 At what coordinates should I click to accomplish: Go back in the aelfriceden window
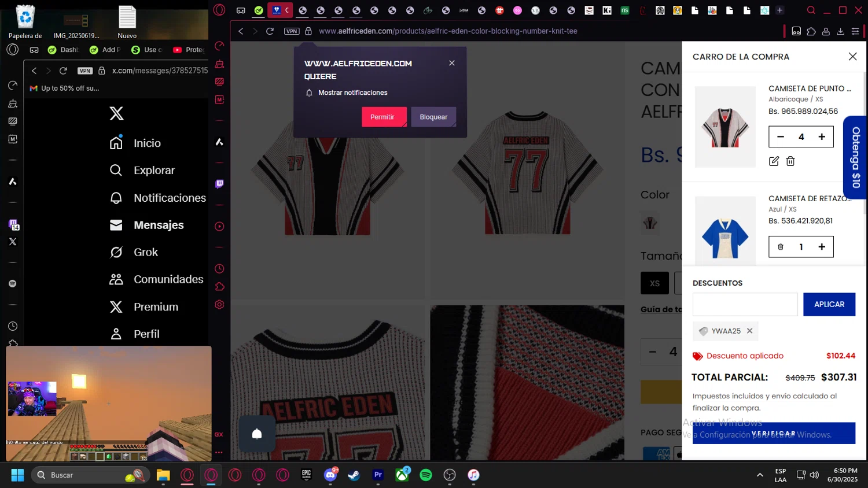click(241, 31)
